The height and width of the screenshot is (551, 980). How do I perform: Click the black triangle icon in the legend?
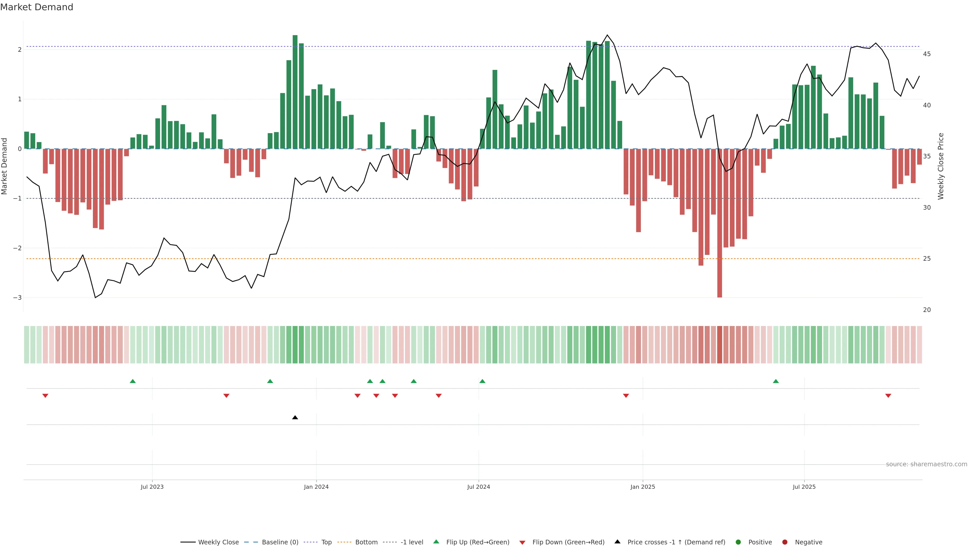[617, 542]
